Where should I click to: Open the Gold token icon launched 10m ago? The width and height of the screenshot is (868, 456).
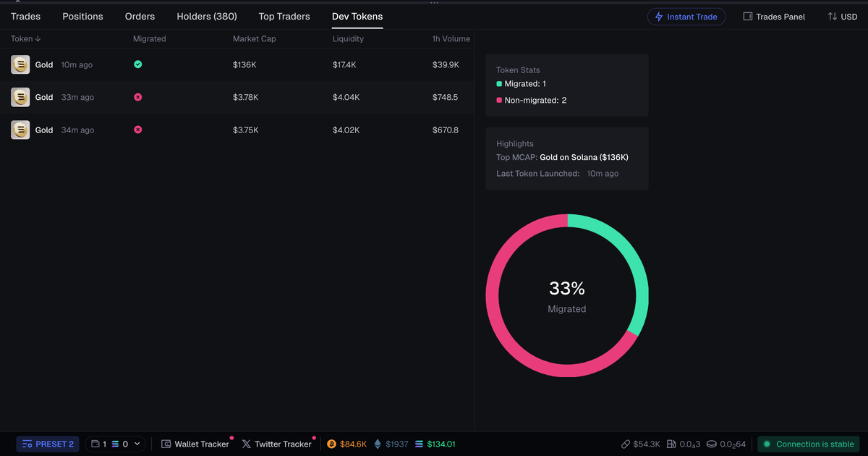tap(20, 64)
